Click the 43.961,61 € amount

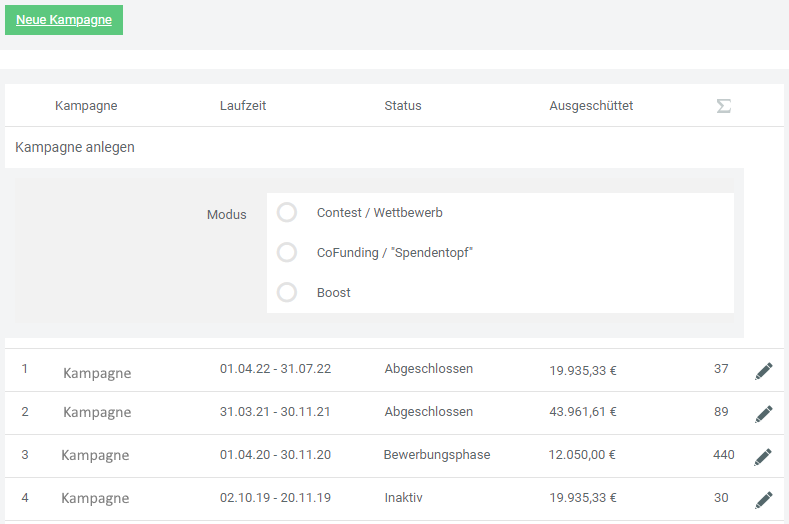[x=583, y=413]
